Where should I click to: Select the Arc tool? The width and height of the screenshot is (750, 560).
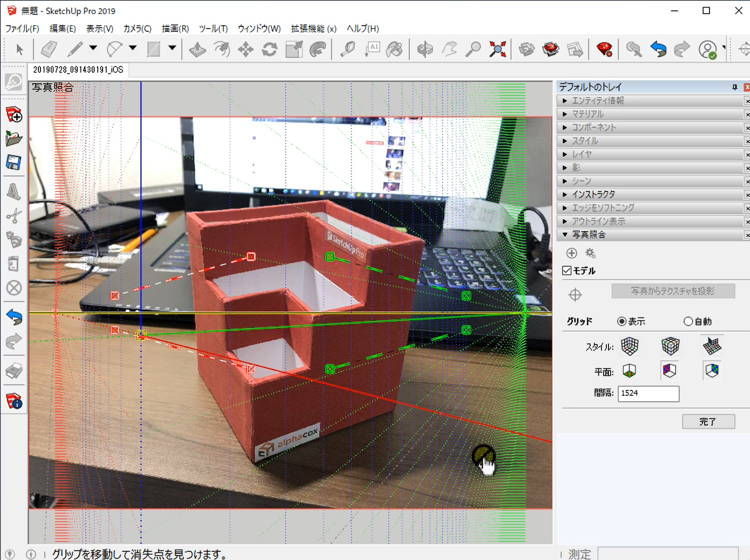pos(114,49)
